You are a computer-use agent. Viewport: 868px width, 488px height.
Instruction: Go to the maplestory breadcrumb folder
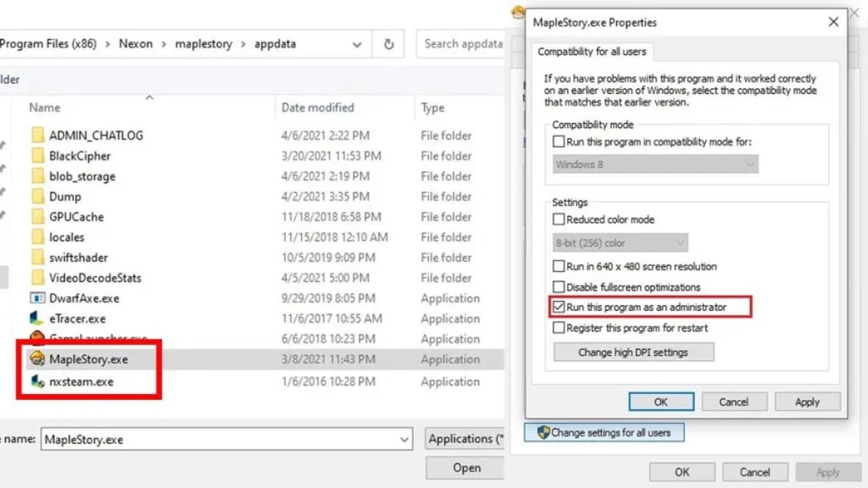203,44
